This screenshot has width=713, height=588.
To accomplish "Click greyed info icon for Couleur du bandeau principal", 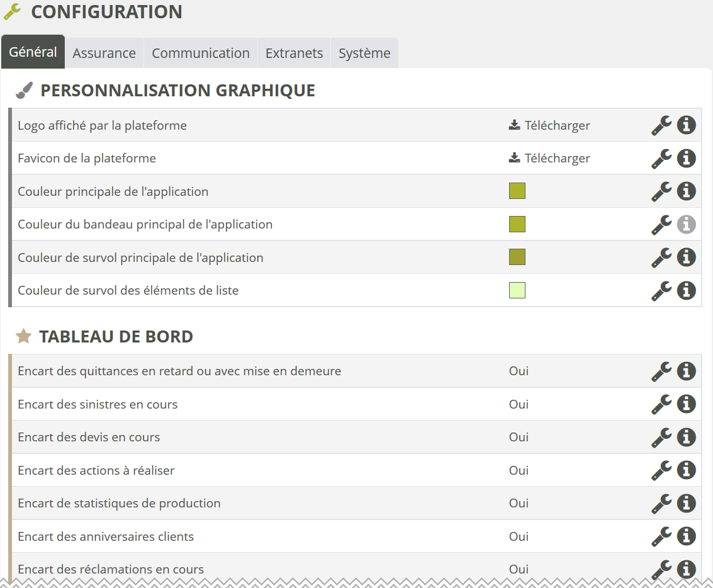I will [686, 224].
